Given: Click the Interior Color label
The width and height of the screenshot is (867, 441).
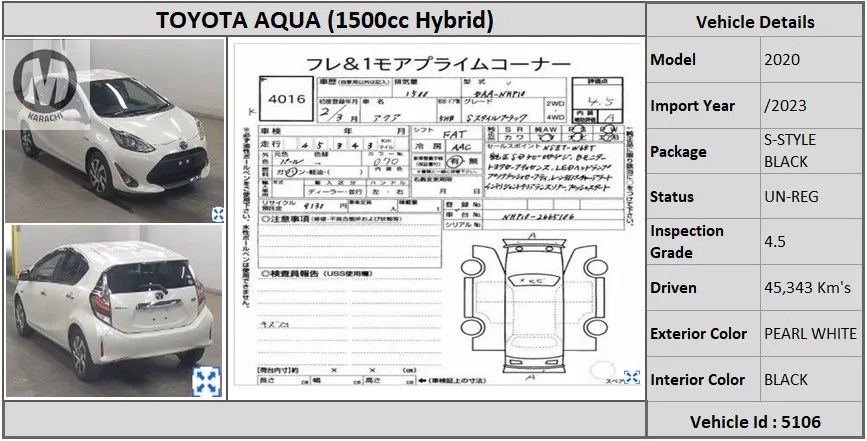Looking at the screenshot, I should 697,380.
